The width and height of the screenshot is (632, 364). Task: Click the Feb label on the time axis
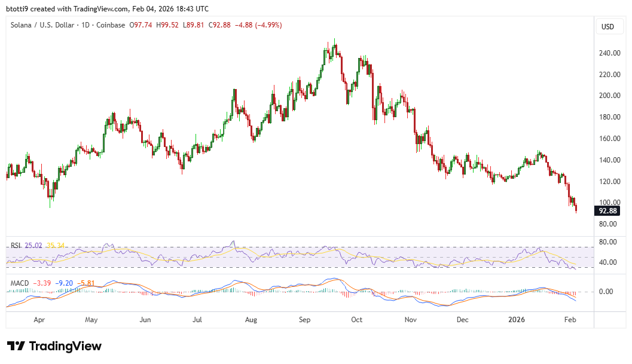[x=570, y=320]
